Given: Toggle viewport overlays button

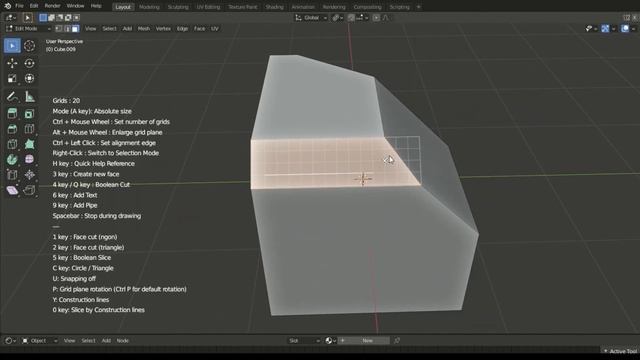Looking at the screenshot, I should point(625,29).
